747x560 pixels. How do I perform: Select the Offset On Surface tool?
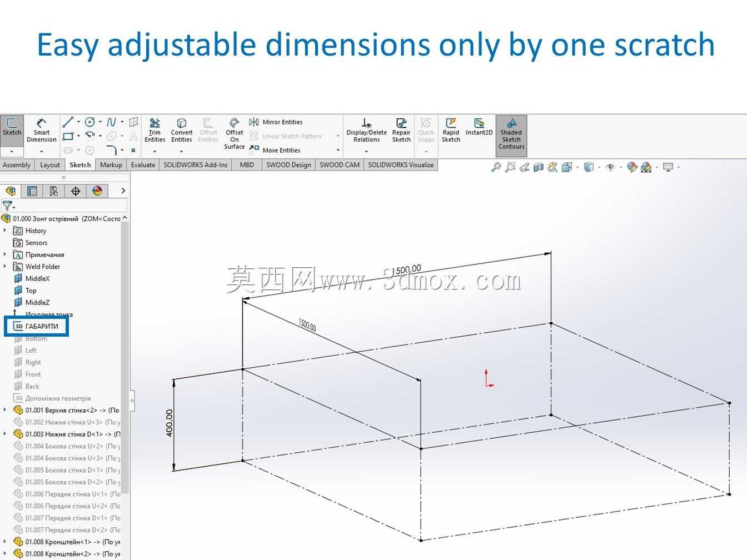[x=235, y=133]
